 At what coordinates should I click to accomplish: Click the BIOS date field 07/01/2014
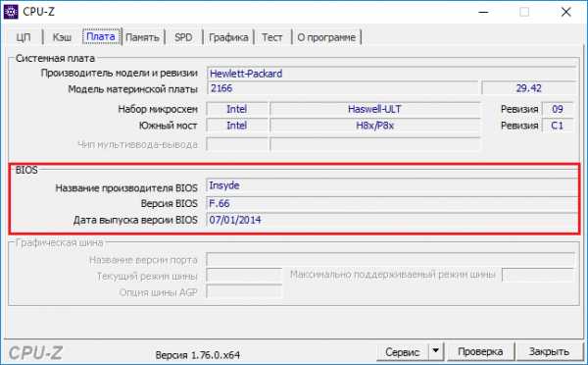point(392,220)
